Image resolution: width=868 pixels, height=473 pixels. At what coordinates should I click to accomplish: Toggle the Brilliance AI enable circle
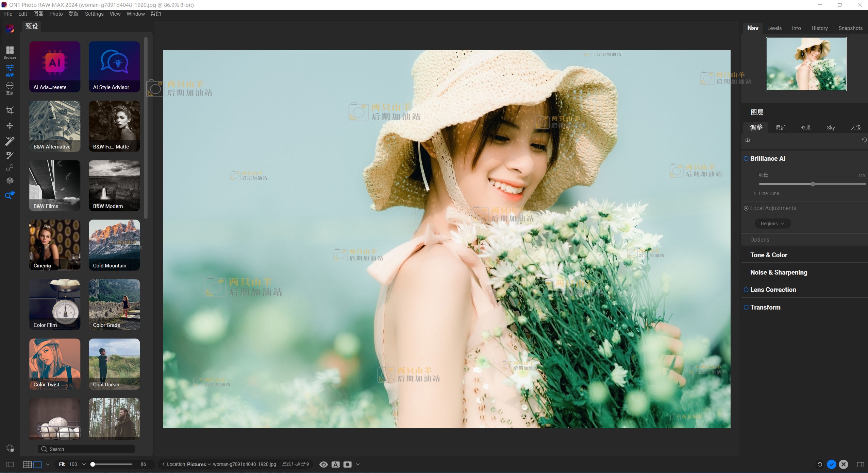point(746,159)
